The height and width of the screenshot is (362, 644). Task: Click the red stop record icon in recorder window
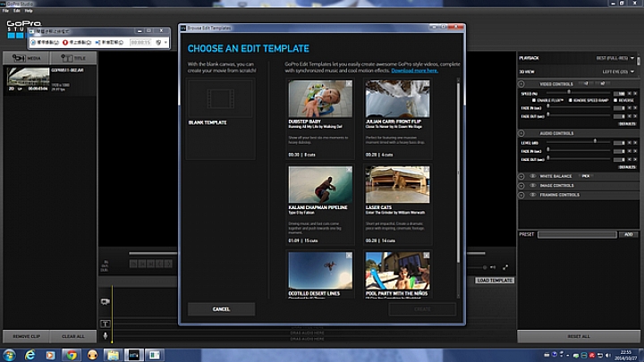tap(65, 42)
